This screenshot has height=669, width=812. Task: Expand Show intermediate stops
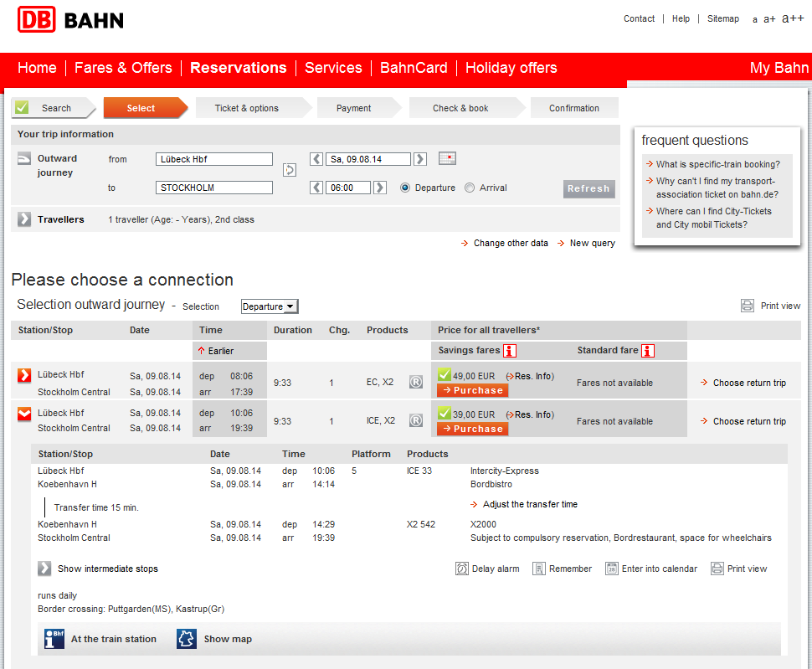[44, 569]
